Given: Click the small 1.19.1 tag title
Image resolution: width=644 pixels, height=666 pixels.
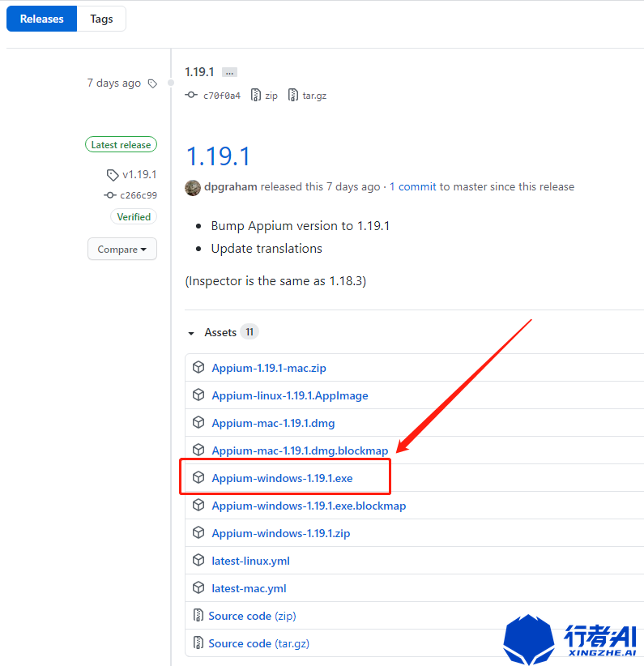Looking at the screenshot, I should (x=199, y=72).
